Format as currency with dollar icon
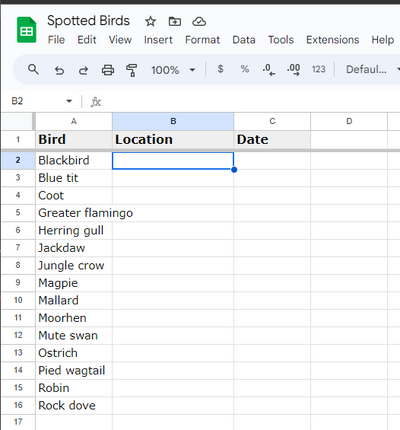The image size is (400, 430). (x=220, y=69)
